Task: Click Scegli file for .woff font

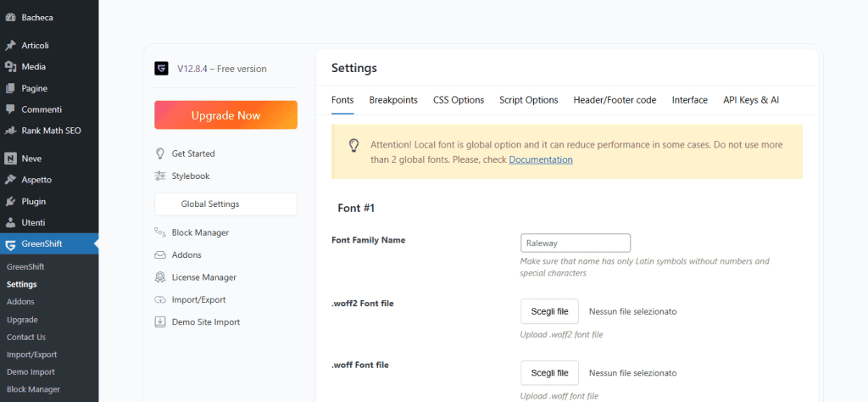Action: click(x=549, y=372)
